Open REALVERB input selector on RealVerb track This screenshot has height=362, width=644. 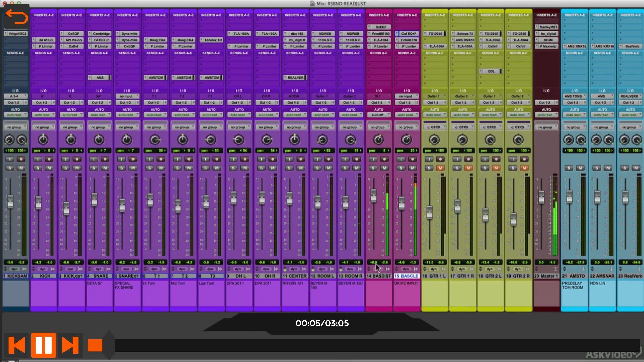point(630,96)
